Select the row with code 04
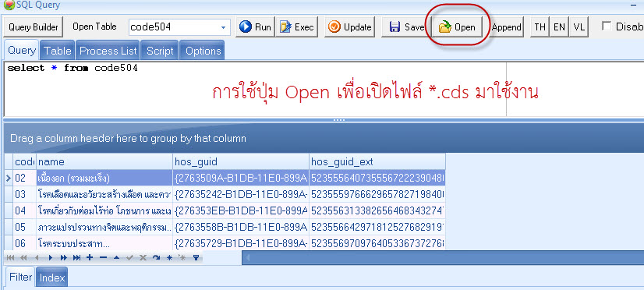Screen dimensions: 644x290 tap(225, 210)
